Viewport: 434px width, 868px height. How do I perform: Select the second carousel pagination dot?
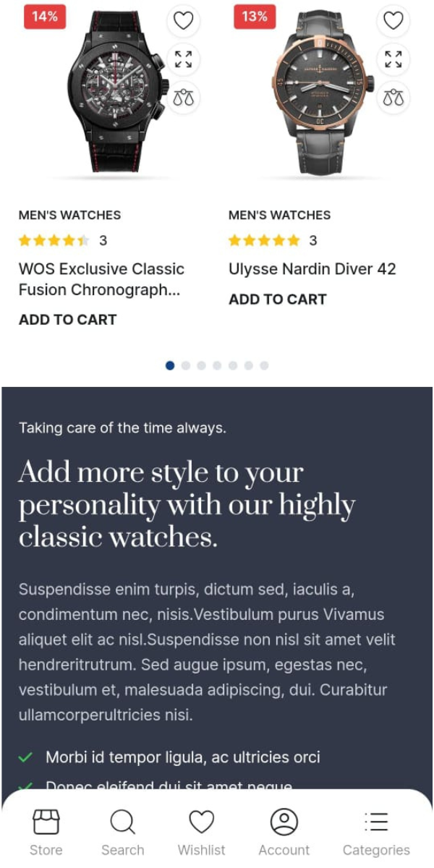186,366
